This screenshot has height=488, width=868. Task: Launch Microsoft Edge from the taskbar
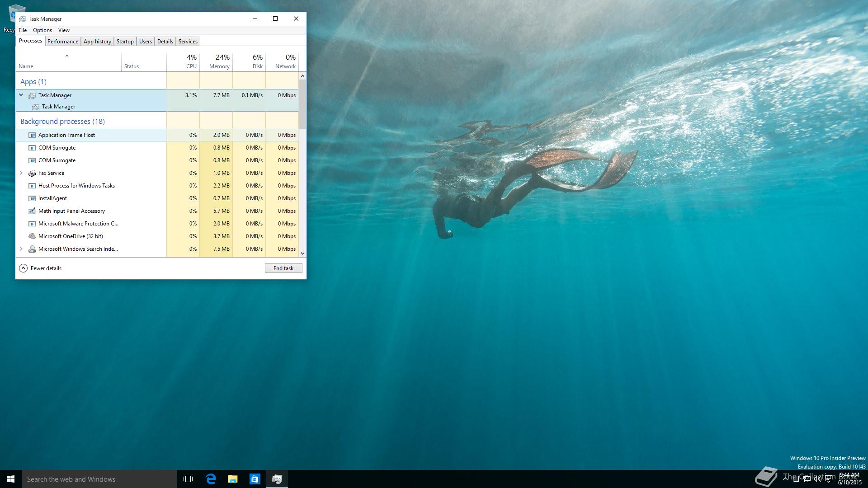(x=211, y=479)
